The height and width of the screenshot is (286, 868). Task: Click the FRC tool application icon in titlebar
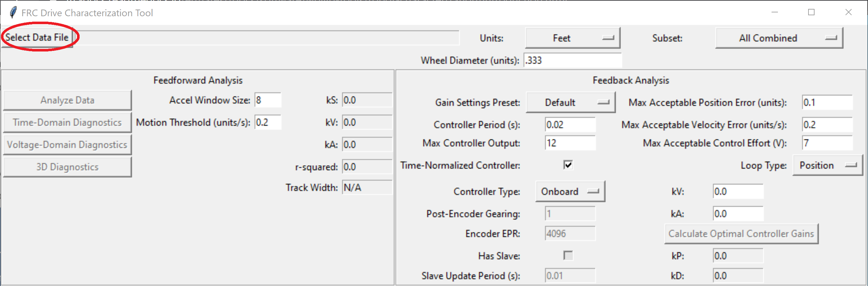13,12
